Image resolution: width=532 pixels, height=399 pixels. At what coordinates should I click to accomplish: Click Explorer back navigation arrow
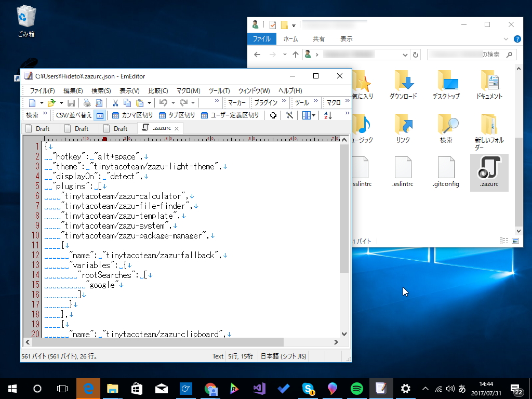257,55
